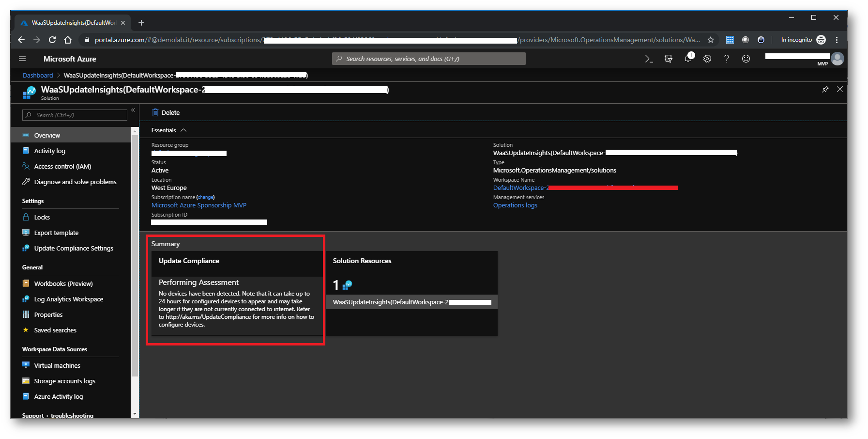Open the DefaultWorkspace workspace link
868x439 pixels.
tap(585, 188)
